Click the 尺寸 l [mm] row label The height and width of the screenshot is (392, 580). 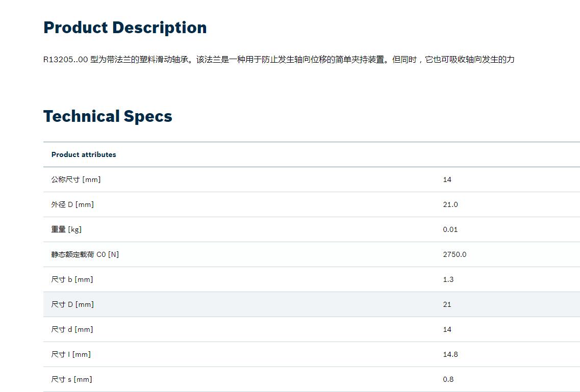point(70,354)
